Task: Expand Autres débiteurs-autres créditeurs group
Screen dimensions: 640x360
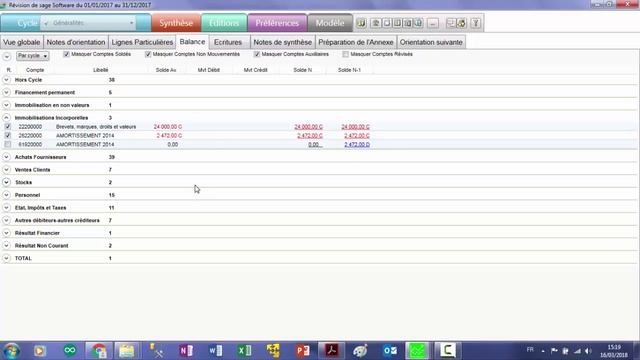Action: (6, 220)
